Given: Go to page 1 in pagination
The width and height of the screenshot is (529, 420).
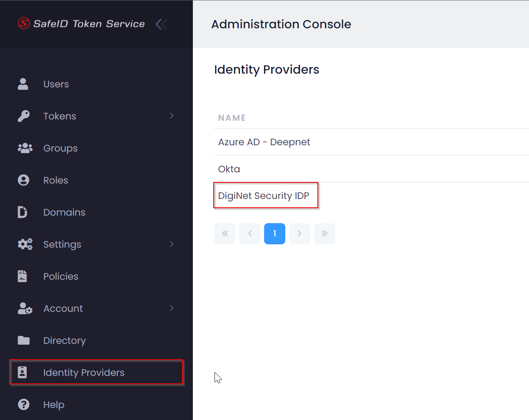Looking at the screenshot, I should click(x=274, y=234).
